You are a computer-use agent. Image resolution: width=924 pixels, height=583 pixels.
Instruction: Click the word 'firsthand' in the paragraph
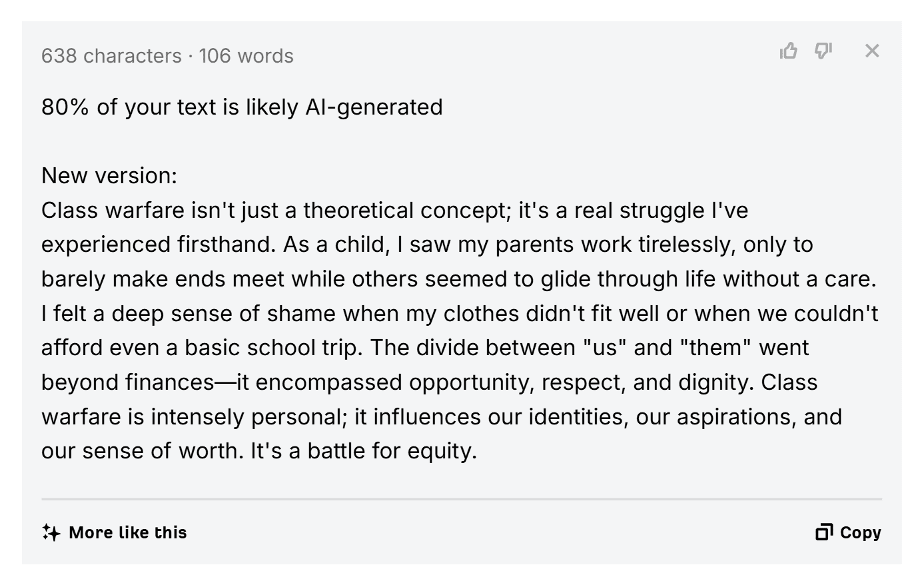tap(225, 245)
